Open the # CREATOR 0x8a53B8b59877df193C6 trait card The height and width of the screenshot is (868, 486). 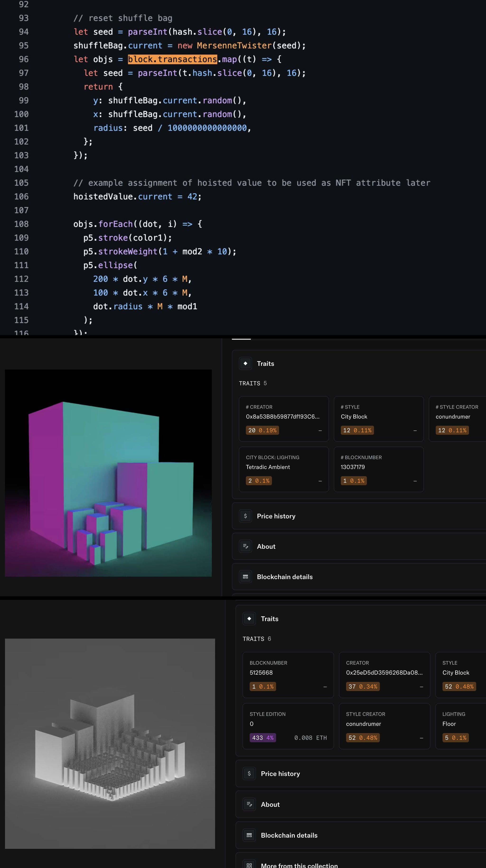point(284,419)
